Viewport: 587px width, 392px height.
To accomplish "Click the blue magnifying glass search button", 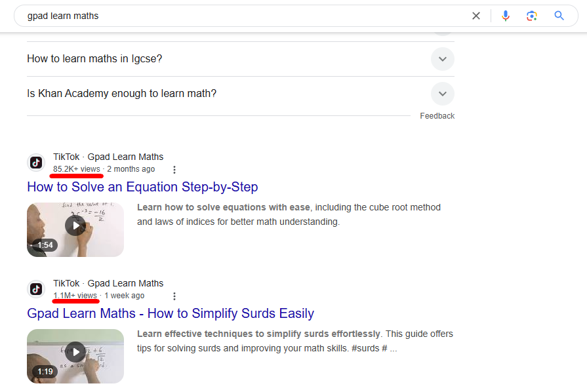I will (559, 16).
